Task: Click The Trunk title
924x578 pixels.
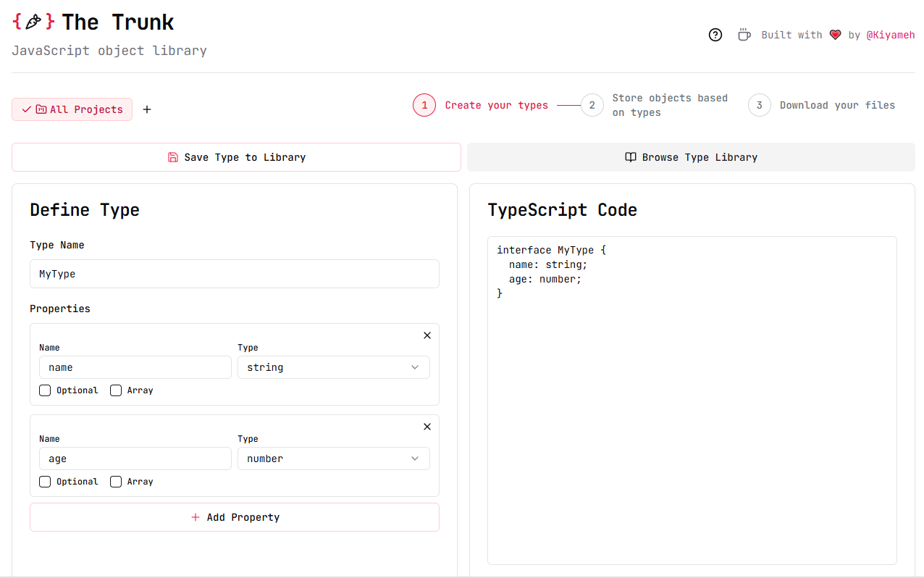Action: point(117,22)
